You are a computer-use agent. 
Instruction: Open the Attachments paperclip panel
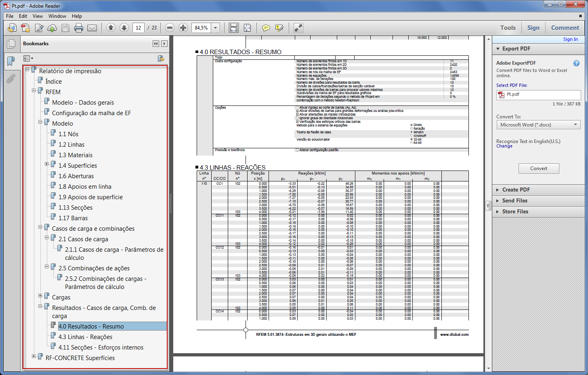tap(11, 78)
